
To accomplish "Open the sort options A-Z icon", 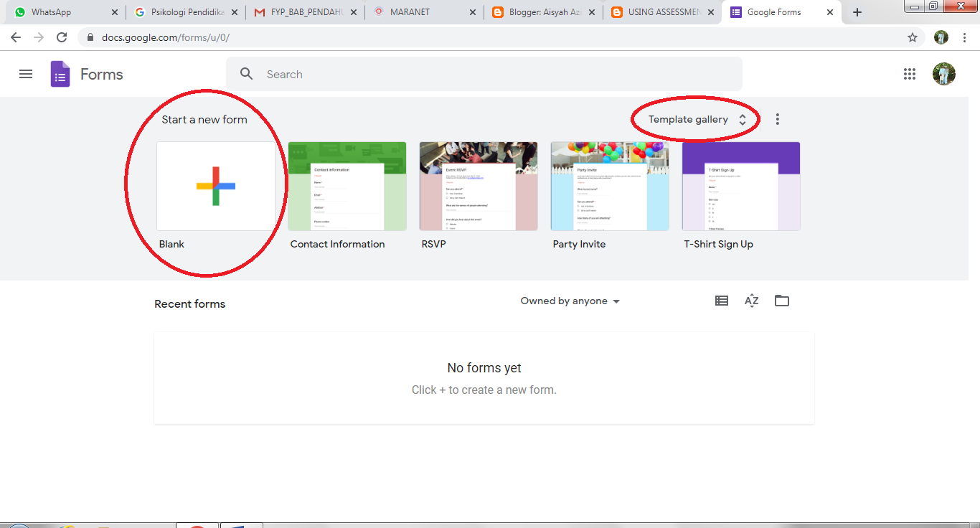I will [751, 301].
